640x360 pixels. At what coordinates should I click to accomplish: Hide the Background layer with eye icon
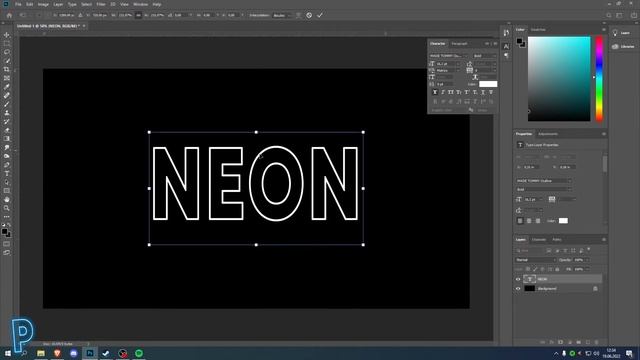(x=518, y=289)
